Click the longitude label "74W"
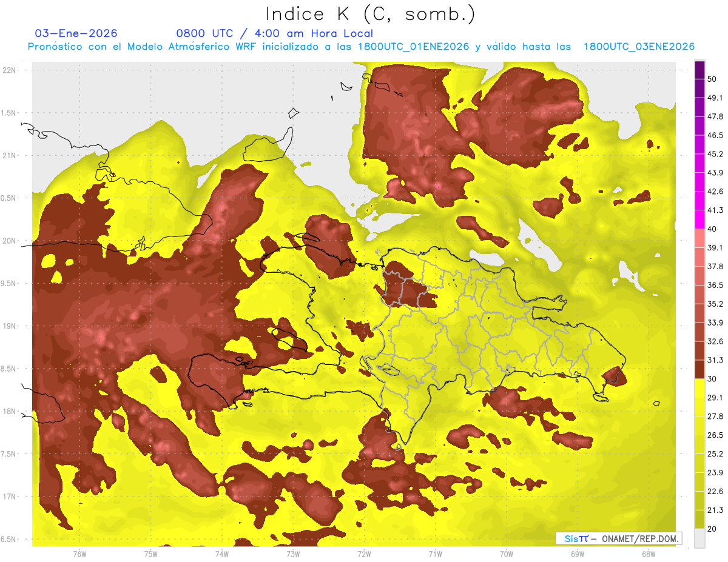 coord(222,554)
